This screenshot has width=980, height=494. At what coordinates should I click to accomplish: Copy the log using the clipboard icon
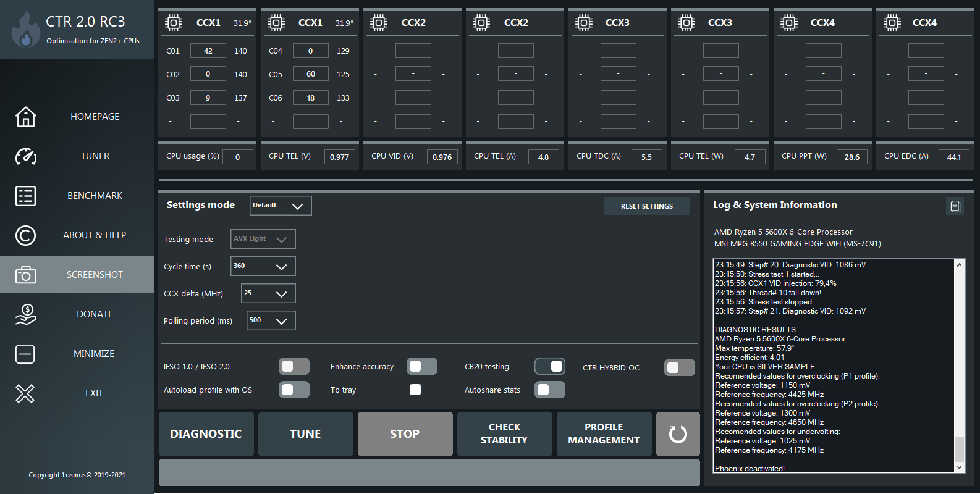955,206
